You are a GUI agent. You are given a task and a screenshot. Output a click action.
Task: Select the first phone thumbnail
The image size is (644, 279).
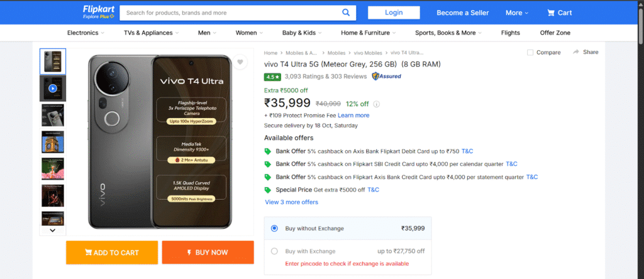click(53, 62)
